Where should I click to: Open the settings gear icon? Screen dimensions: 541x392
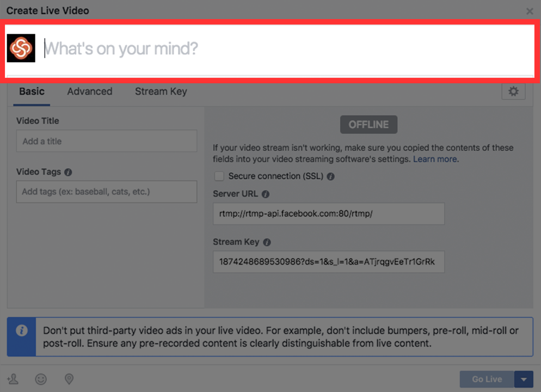513,91
